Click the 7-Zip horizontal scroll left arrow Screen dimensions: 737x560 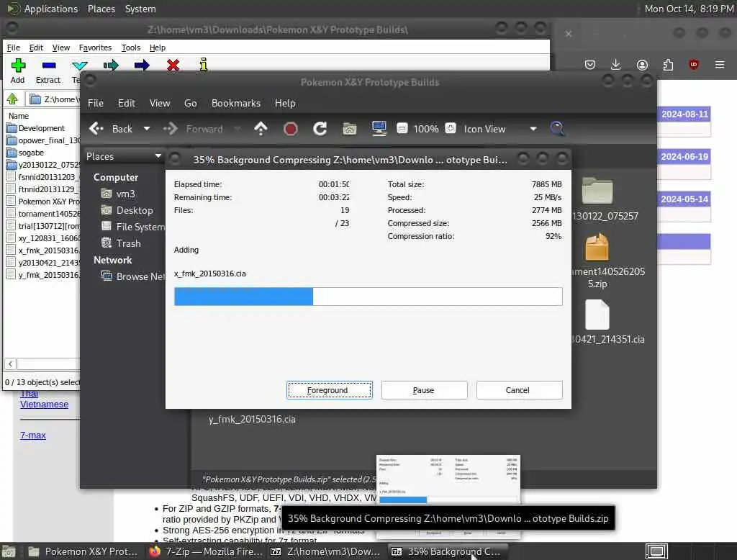coord(10,363)
